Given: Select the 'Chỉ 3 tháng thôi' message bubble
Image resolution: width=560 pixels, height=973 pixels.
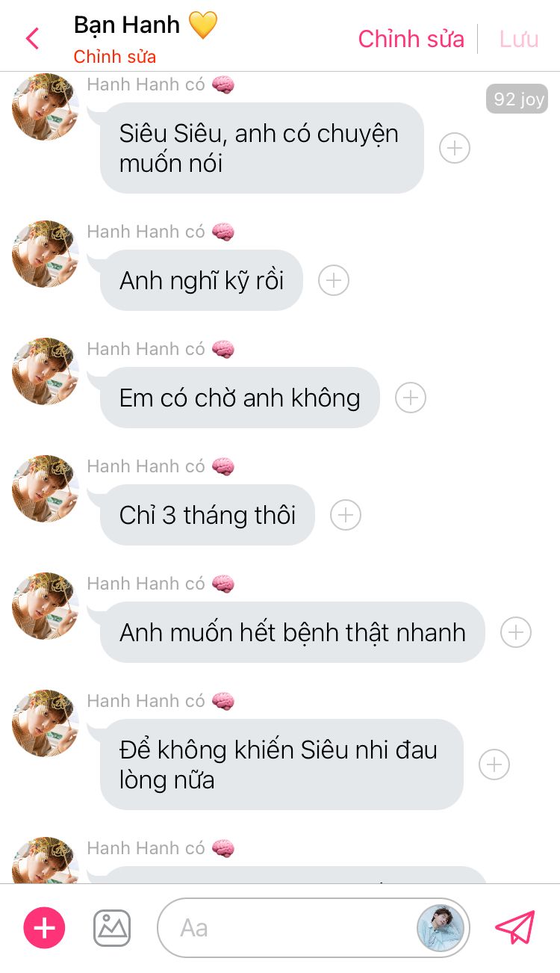Looking at the screenshot, I should pos(208,515).
